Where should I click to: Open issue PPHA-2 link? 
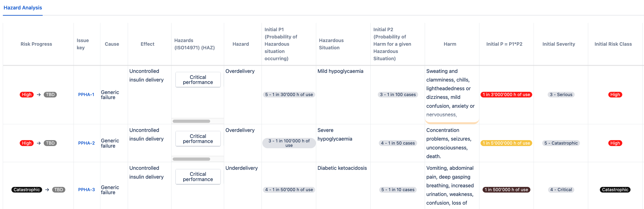coord(86,143)
